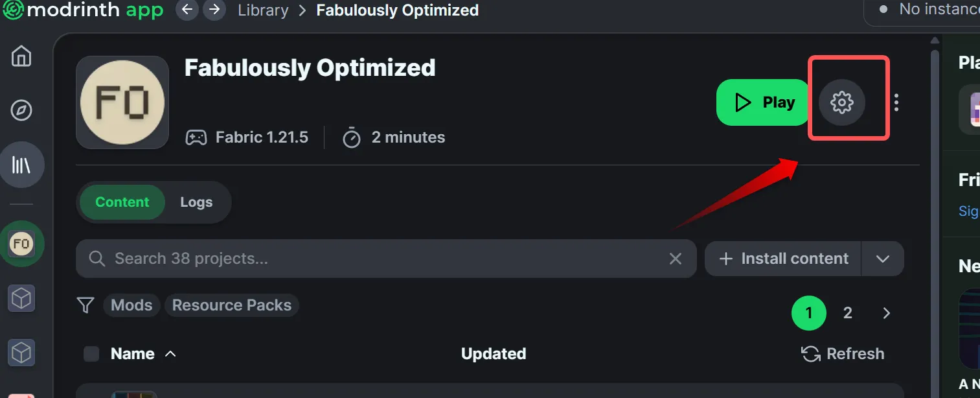Expand the Install content dropdown arrow
This screenshot has height=398, width=980.
pos(882,259)
